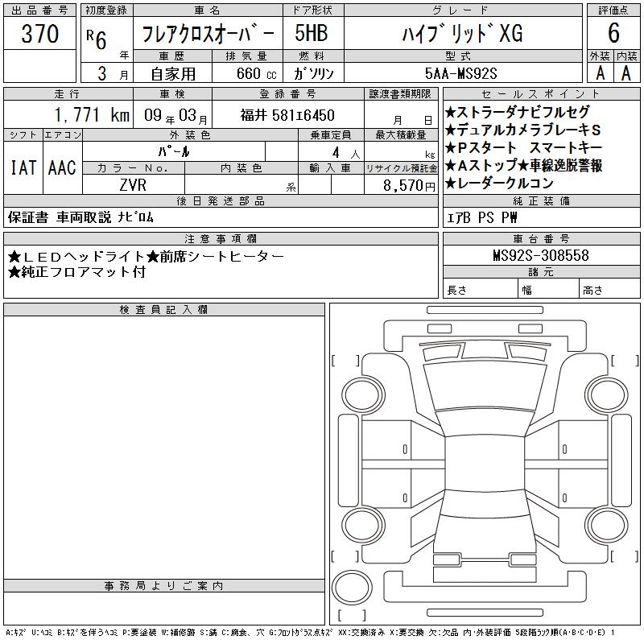Select the exterior color パール
This screenshot has height=644, width=644.
pos(174,151)
